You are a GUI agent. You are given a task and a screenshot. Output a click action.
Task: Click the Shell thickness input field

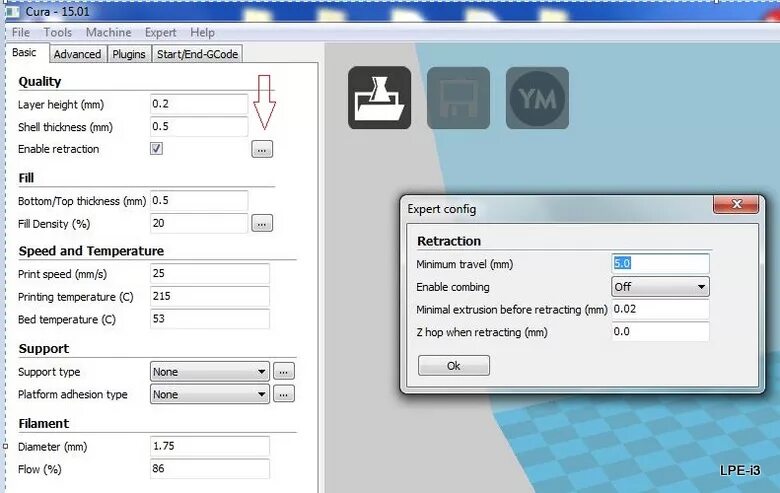pos(199,126)
